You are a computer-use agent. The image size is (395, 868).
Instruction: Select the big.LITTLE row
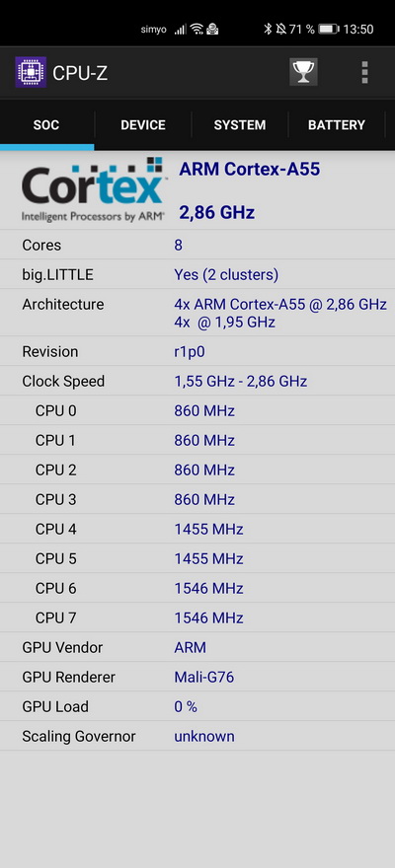[197, 274]
